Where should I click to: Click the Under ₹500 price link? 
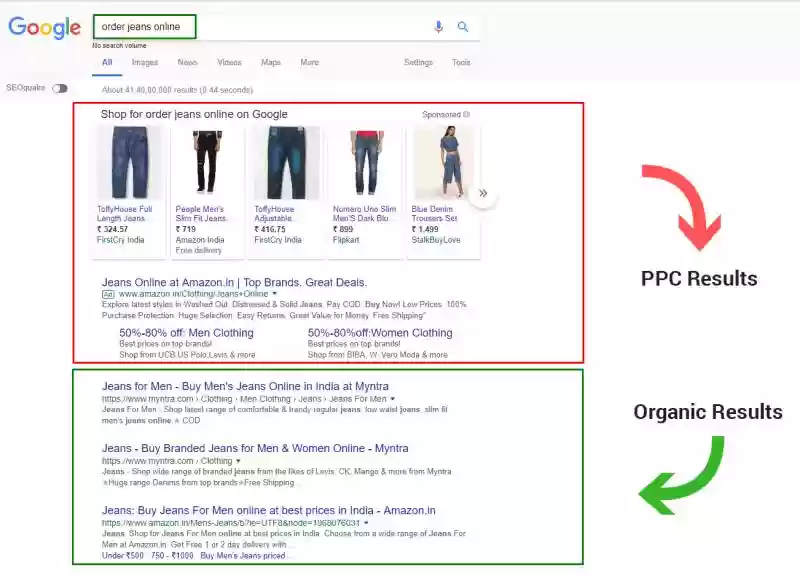pos(122,556)
